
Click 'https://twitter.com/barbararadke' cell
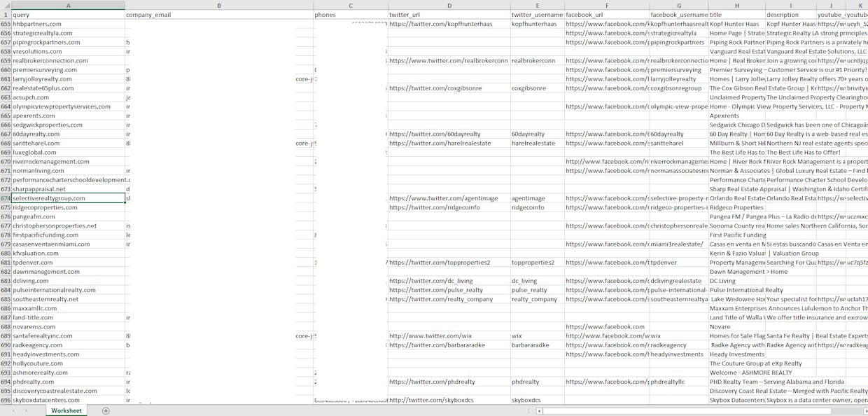[x=449, y=345]
